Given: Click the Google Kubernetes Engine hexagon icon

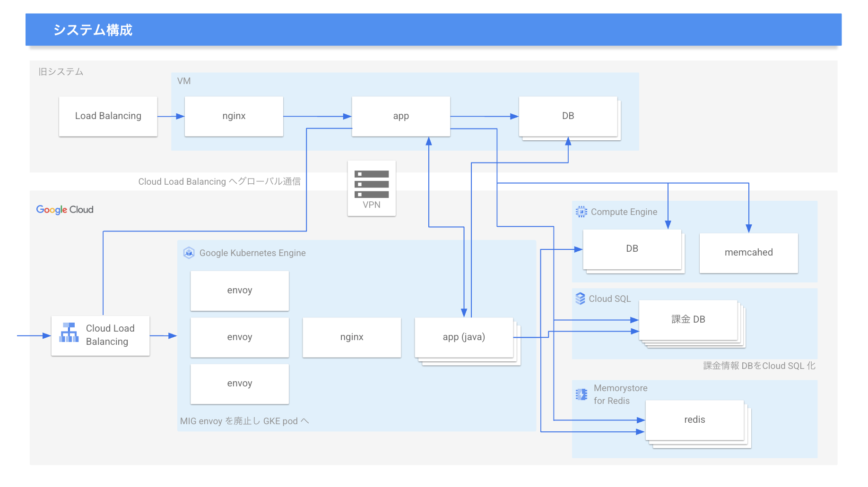Looking at the screenshot, I should coord(189,253).
